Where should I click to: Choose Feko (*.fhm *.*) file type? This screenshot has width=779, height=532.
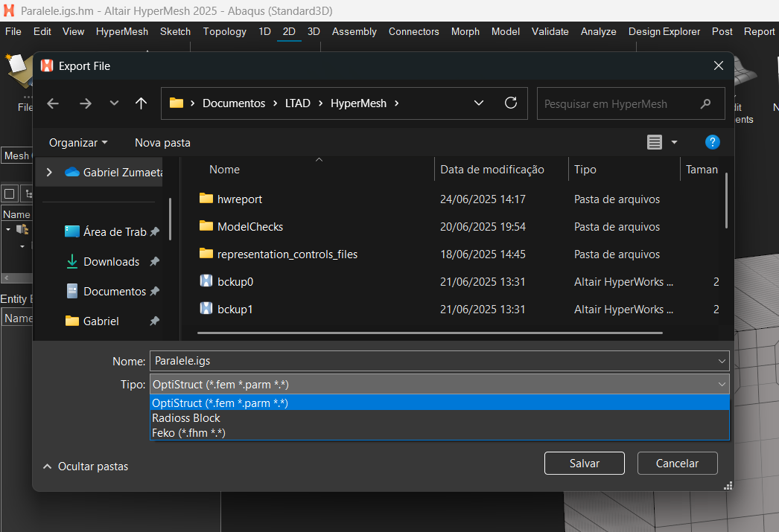click(439, 433)
